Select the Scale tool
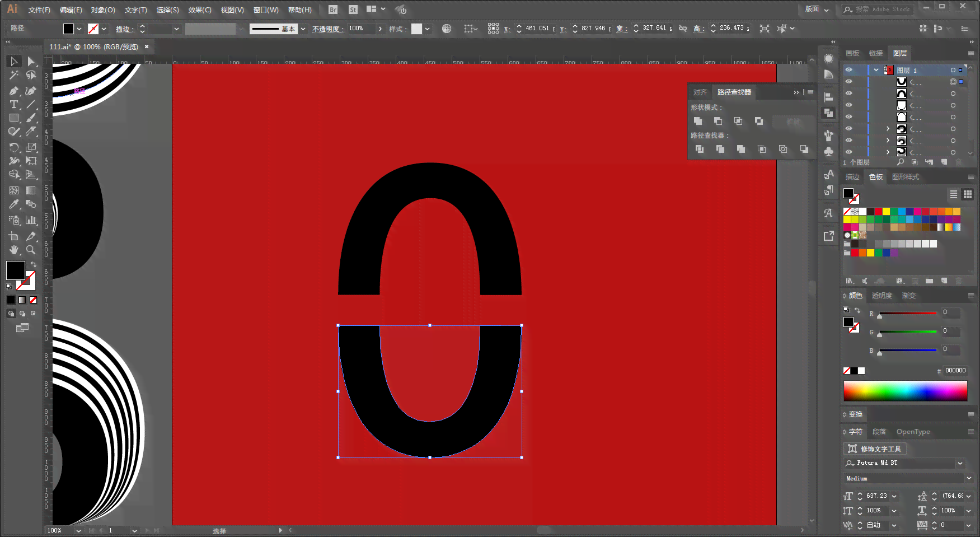Image resolution: width=980 pixels, height=537 pixels. pyautogui.click(x=31, y=147)
